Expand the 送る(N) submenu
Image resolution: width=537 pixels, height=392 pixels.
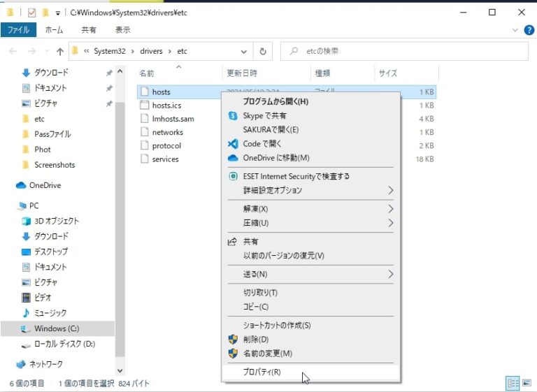390,274
